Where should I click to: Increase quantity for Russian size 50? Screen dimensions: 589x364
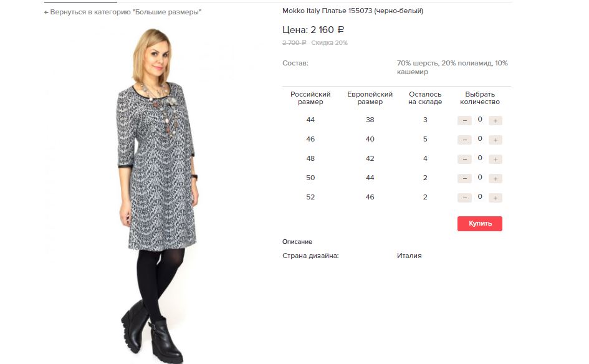495,179
